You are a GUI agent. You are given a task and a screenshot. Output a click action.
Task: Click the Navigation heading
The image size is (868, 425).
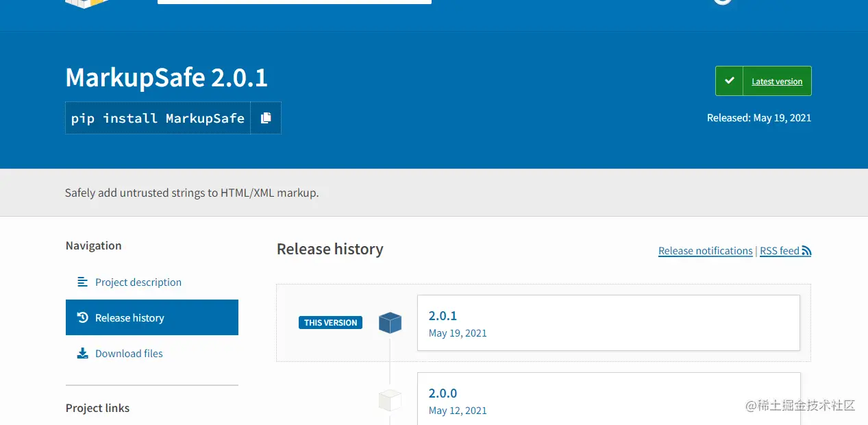[x=94, y=245]
